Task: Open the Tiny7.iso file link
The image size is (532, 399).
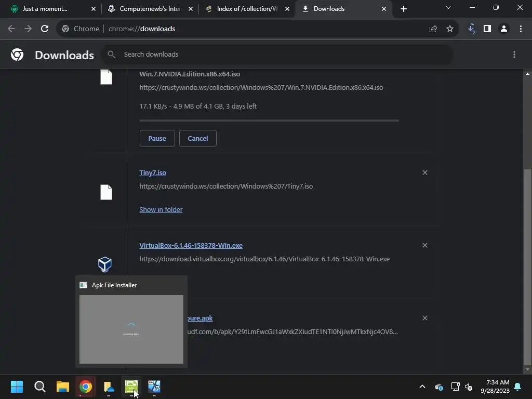Action: pos(153,172)
